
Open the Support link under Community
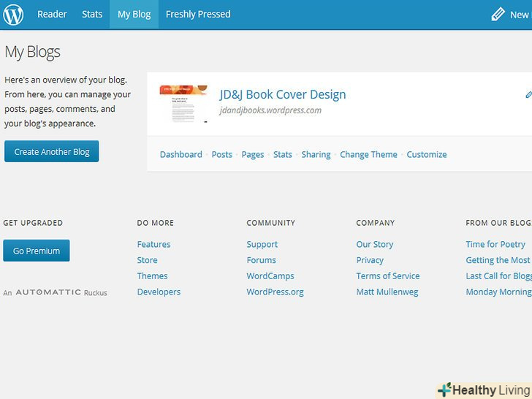coord(262,244)
